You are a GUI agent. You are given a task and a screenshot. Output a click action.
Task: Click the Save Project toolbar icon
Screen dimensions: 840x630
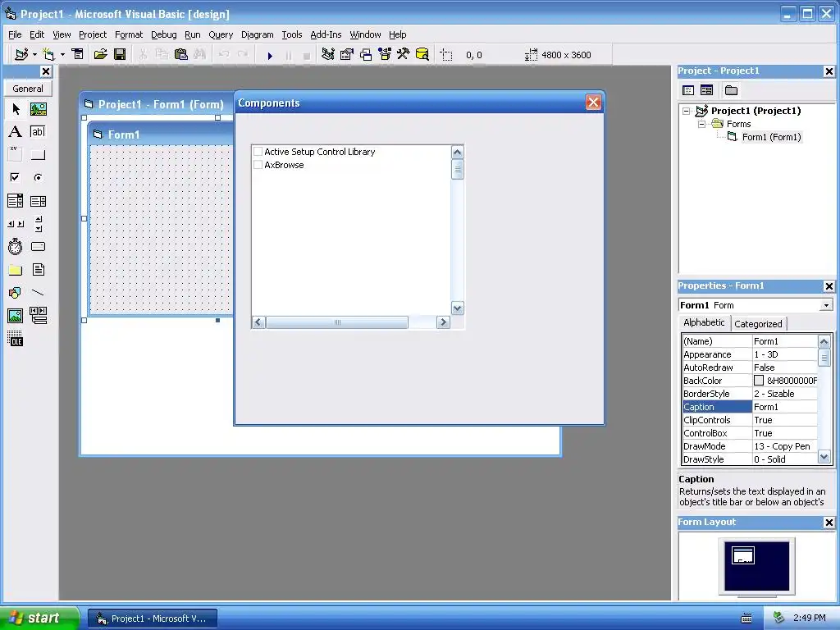[120, 55]
